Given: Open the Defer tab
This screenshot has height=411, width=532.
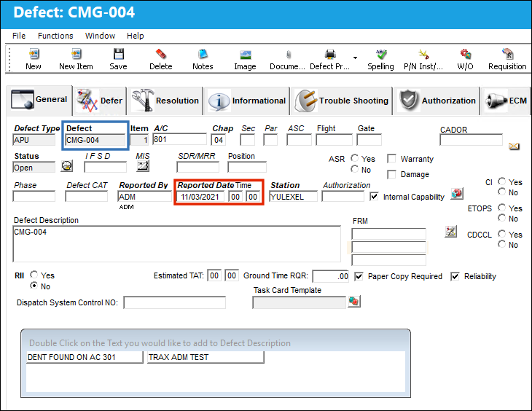Looking at the screenshot, I should [100, 101].
